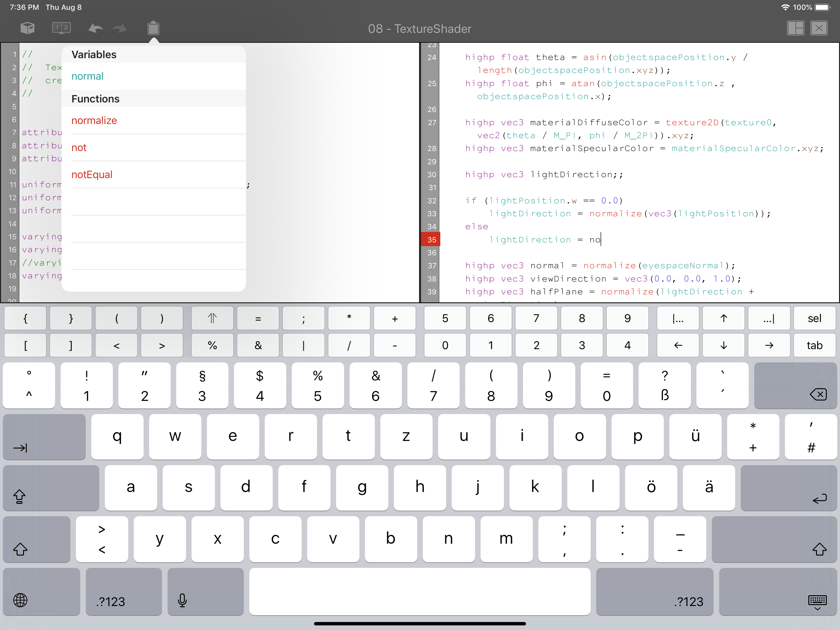Redo the last edit
The image size is (840, 630).
coord(120,29)
